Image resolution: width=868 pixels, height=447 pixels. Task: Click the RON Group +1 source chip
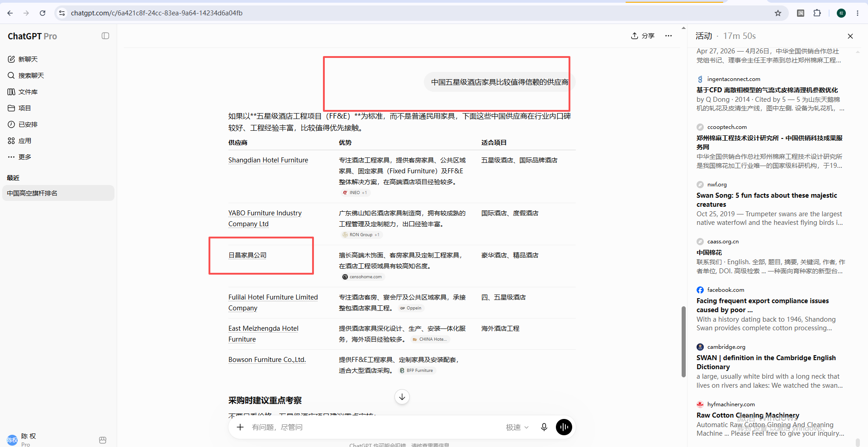[x=361, y=235]
